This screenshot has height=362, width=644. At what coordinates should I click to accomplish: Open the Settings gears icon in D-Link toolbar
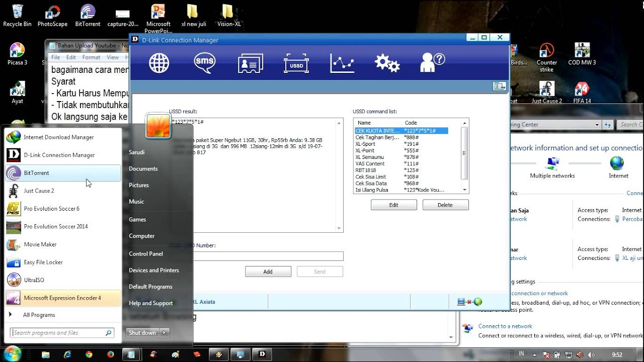point(387,63)
